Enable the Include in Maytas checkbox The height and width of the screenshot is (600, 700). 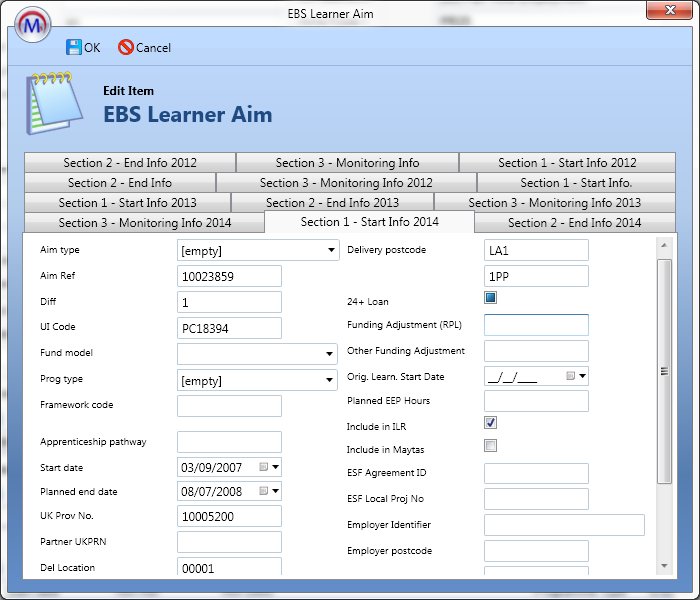[x=490, y=446]
